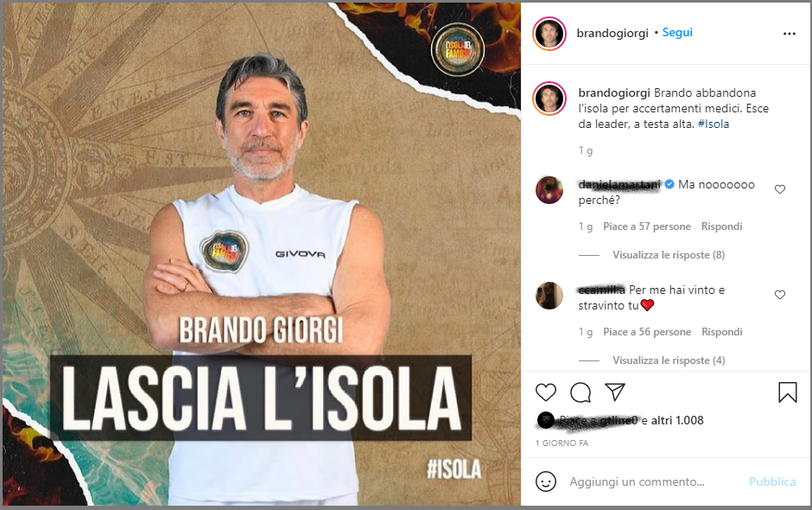Open brandogiorgi header profile picture
Screen dimensions: 812x510
tap(549, 33)
